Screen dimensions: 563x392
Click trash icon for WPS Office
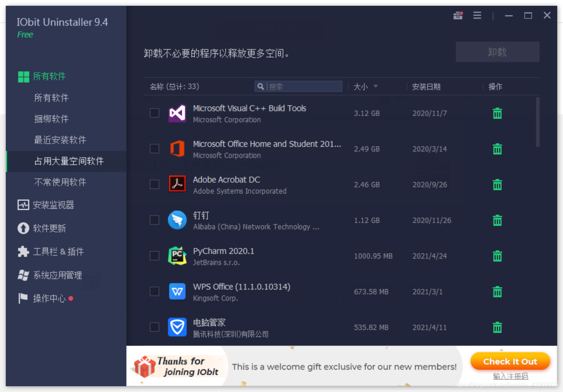497,292
